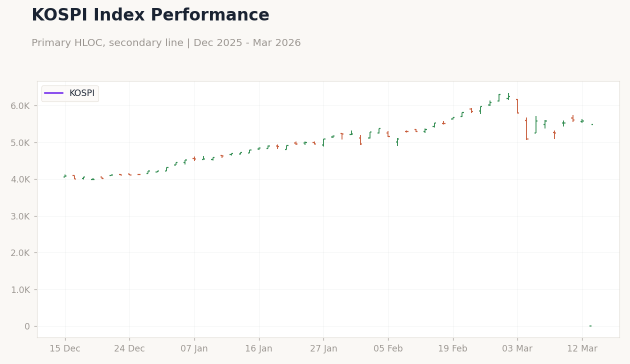Click the KOSPI text in the legend box
The height and width of the screenshot is (364, 630).
tap(82, 93)
